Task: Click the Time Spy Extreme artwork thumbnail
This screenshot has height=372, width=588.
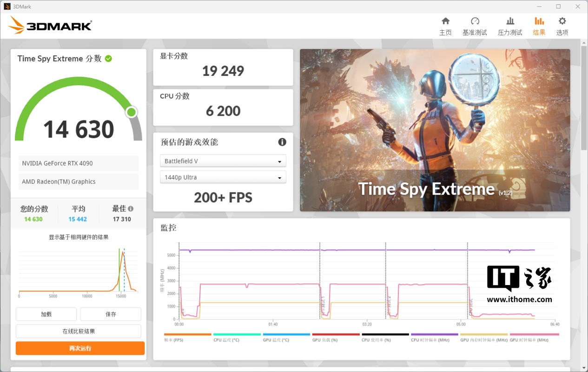Action: click(x=435, y=130)
